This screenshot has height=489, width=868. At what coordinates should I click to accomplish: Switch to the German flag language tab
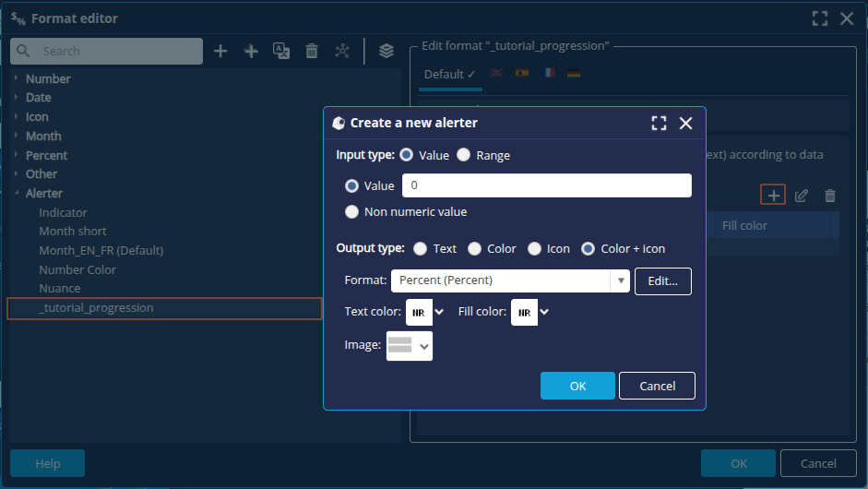click(x=574, y=74)
